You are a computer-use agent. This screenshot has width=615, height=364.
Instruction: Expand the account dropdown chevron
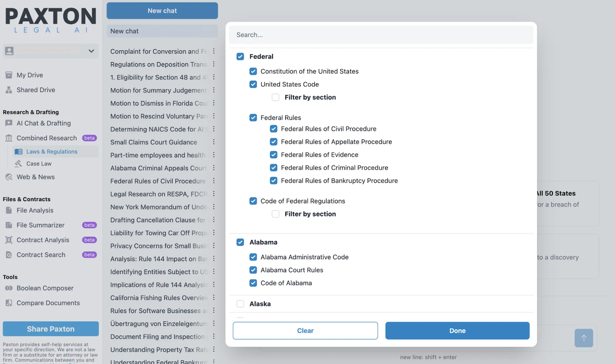point(91,51)
